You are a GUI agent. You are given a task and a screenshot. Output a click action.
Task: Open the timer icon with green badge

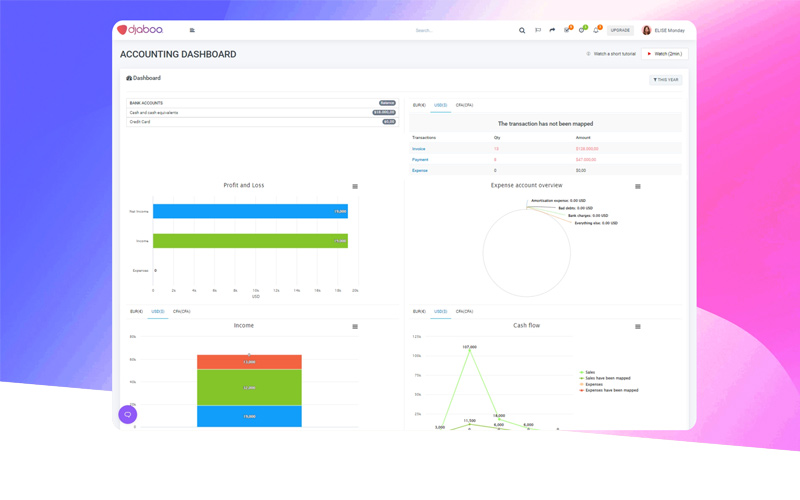click(582, 30)
